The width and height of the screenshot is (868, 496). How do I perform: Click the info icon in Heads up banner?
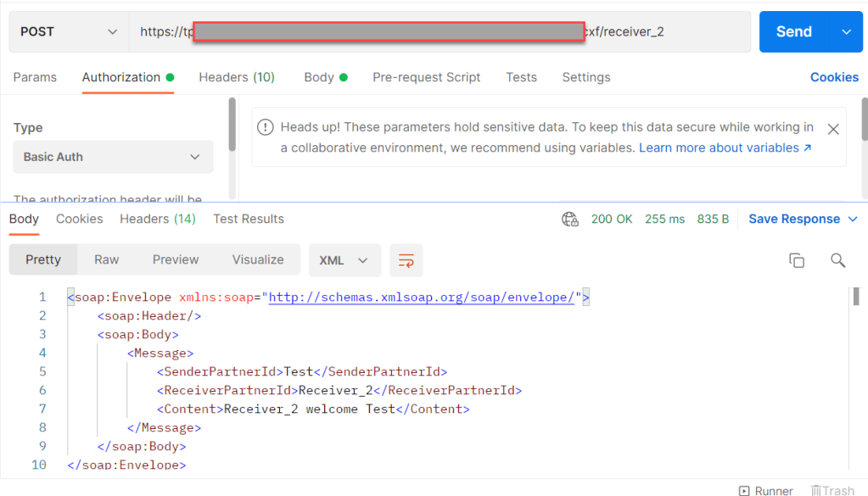tap(266, 128)
